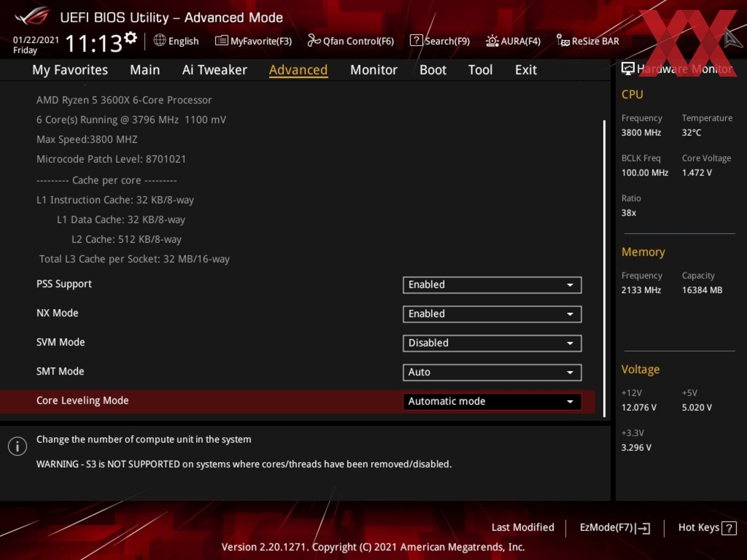Select the NX Mode label row

tap(58, 313)
